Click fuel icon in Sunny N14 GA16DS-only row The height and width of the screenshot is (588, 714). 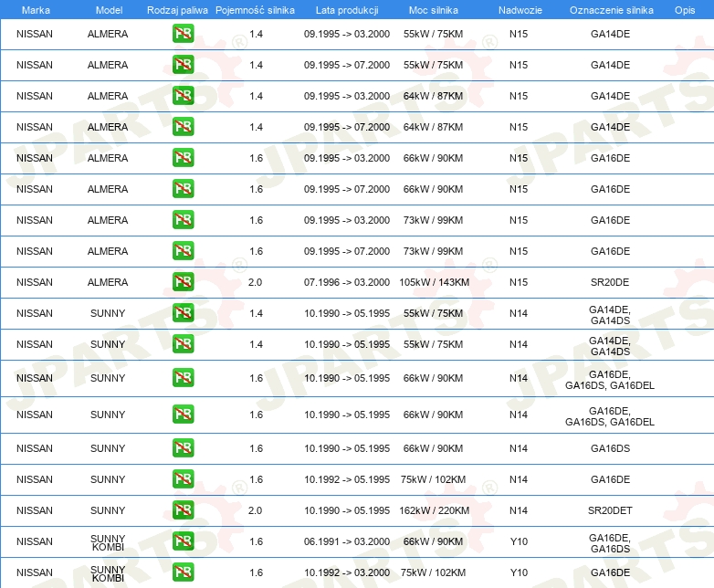(183, 447)
